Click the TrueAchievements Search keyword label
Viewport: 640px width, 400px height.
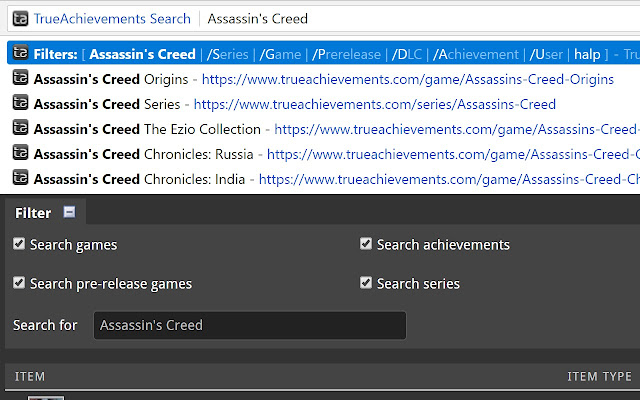(x=112, y=19)
